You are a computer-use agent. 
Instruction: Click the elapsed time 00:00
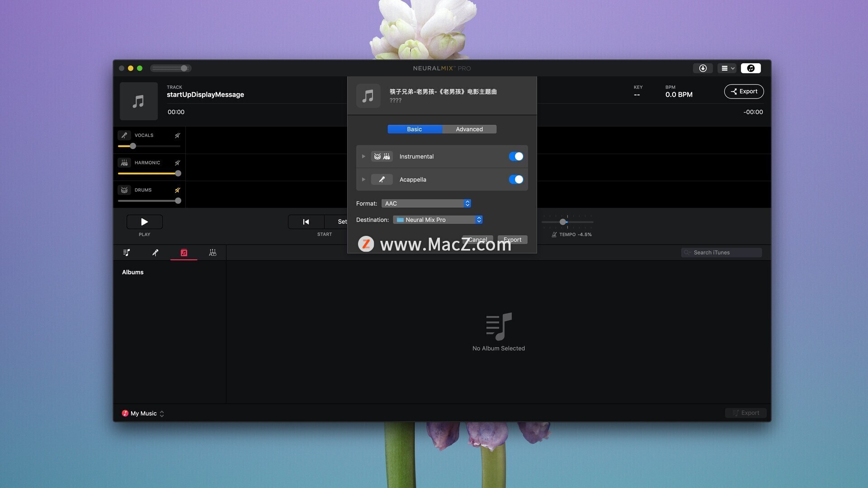pyautogui.click(x=176, y=112)
